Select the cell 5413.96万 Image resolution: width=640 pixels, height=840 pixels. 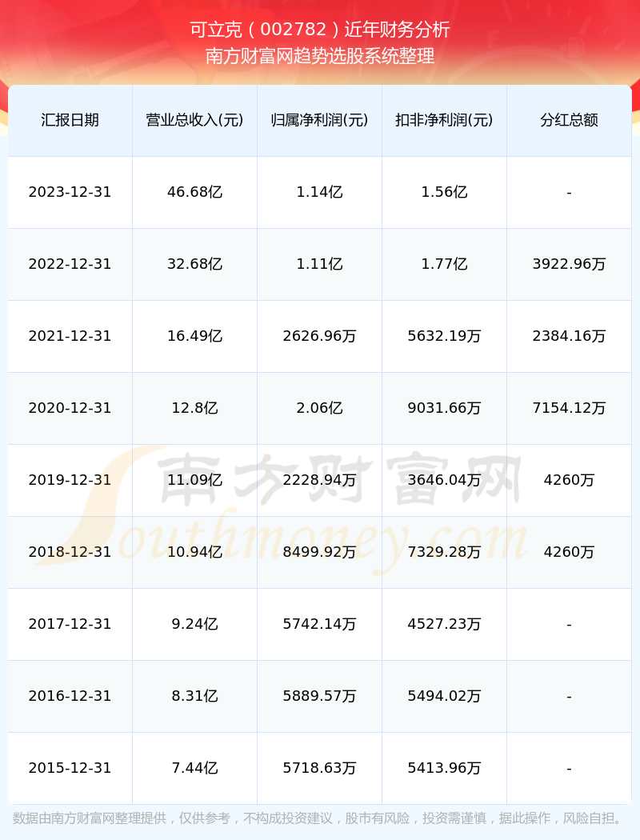tap(445, 768)
